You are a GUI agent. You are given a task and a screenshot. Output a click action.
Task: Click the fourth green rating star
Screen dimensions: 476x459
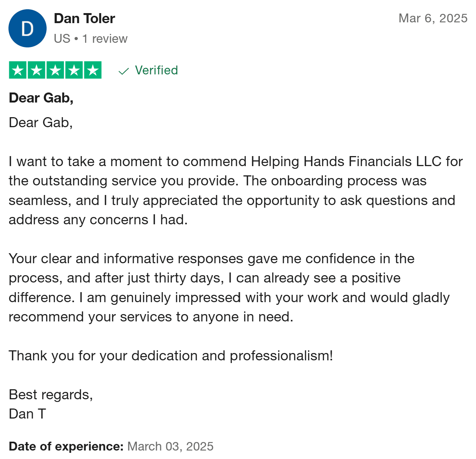point(74,70)
